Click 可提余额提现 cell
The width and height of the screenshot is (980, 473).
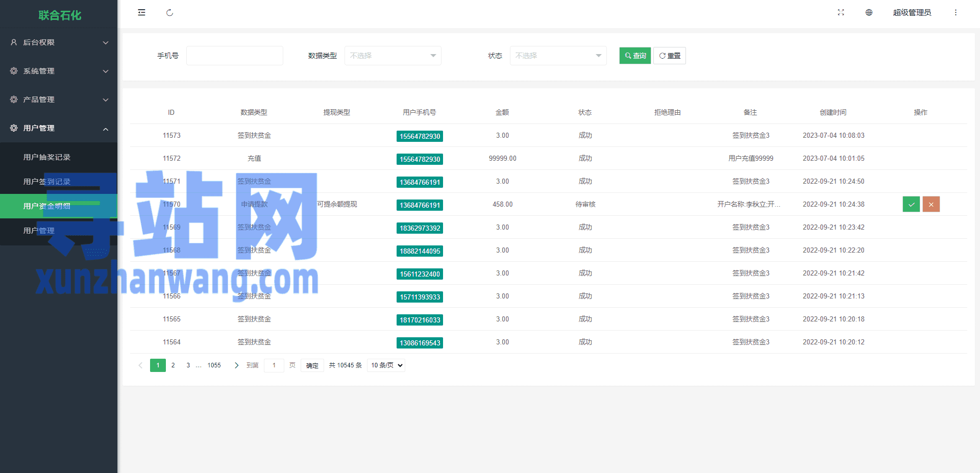coord(337,204)
